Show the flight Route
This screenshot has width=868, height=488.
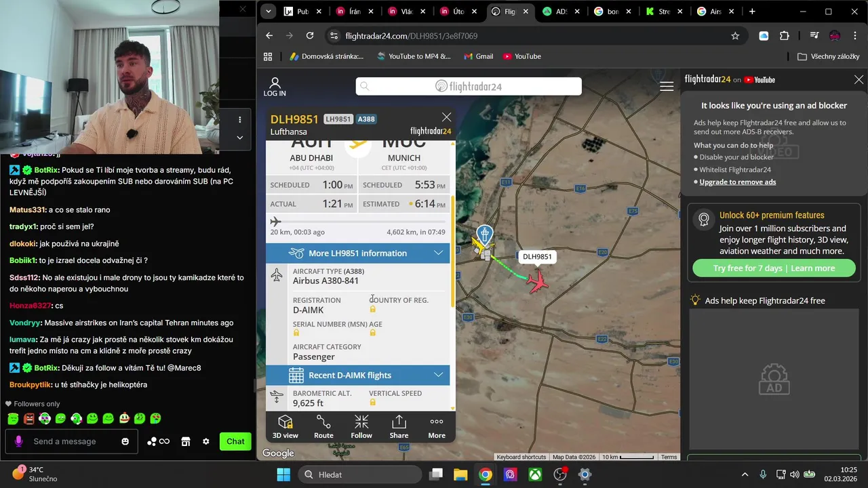coord(323,427)
